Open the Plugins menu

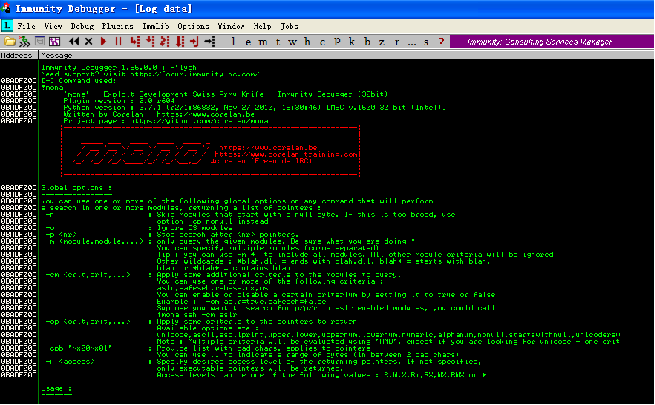pyautogui.click(x=117, y=26)
